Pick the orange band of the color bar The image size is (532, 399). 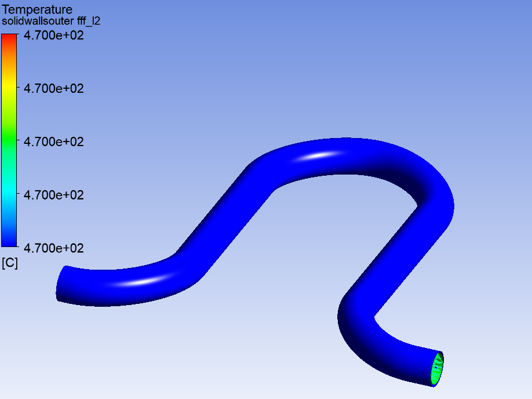[x=9, y=63]
